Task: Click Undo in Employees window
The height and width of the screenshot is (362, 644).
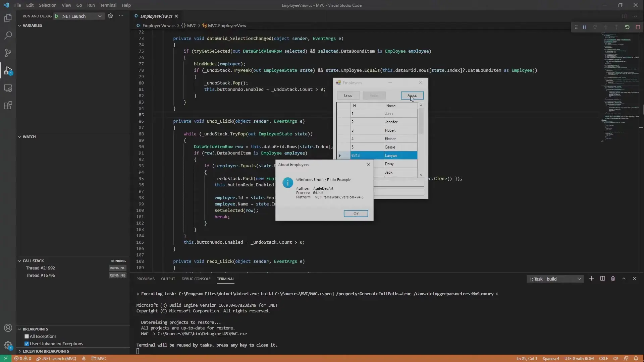Action: pyautogui.click(x=348, y=96)
